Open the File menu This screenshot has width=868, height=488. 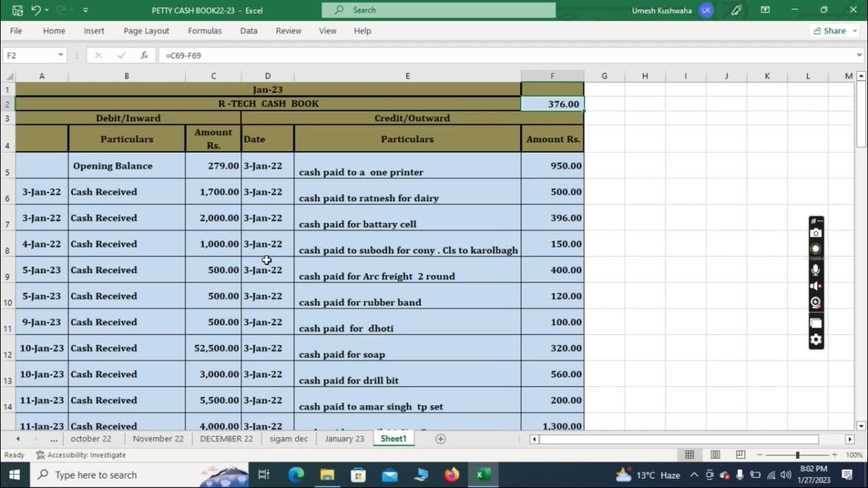(x=16, y=30)
